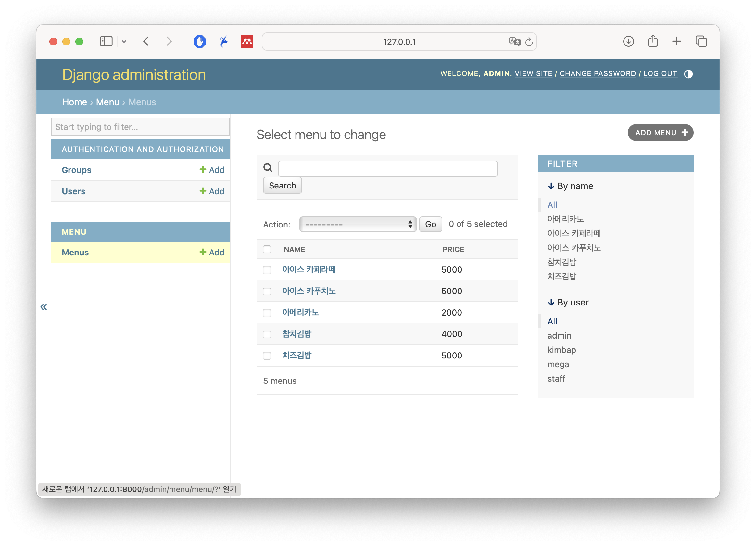Sort by the PRICE column header
Screen dimensions: 756x546
click(453, 249)
